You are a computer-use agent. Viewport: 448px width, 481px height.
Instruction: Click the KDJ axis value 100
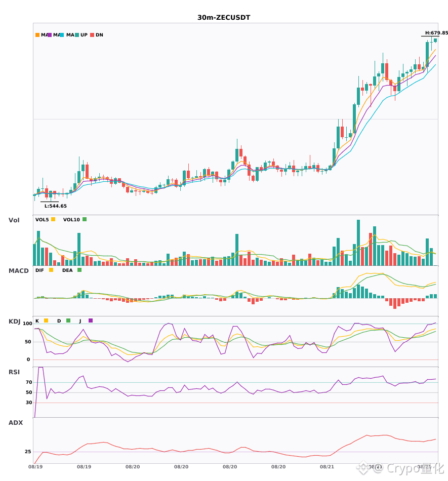click(x=27, y=324)
